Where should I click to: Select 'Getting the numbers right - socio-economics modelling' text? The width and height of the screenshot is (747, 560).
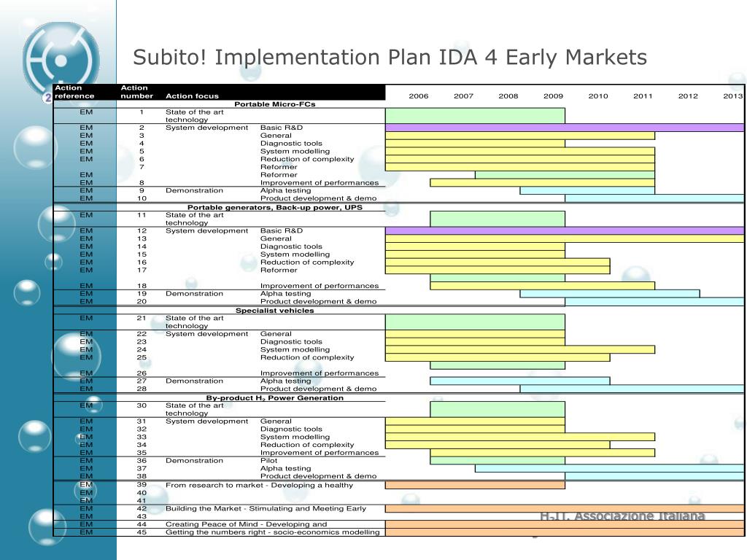[x=273, y=532]
